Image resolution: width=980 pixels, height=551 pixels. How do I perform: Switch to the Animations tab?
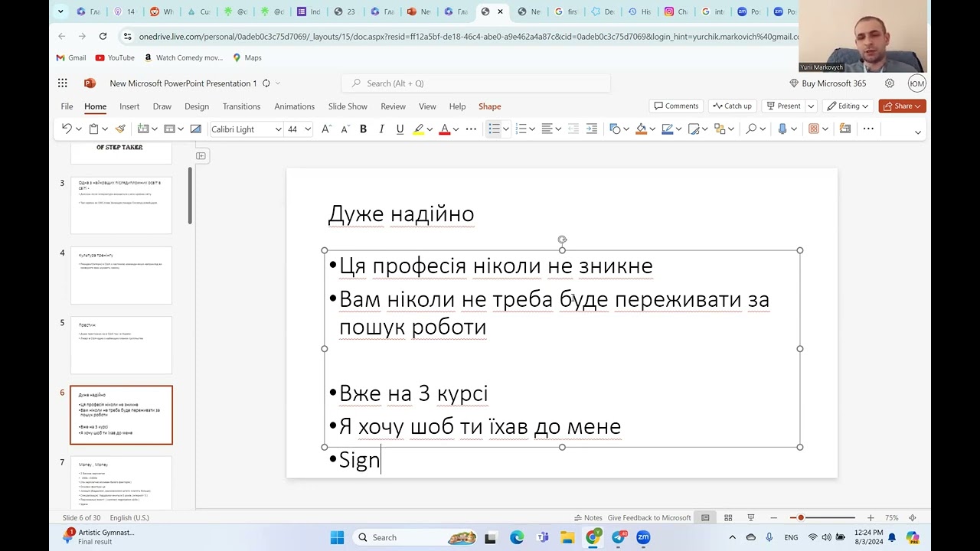pyautogui.click(x=295, y=106)
